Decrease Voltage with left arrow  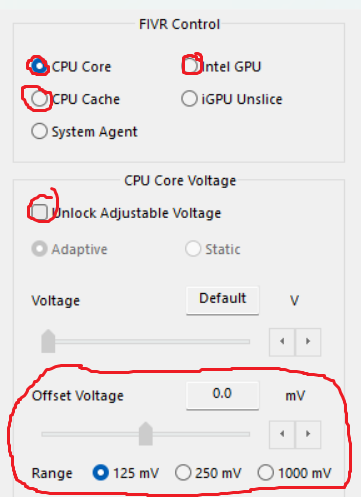tap(282, 342)
